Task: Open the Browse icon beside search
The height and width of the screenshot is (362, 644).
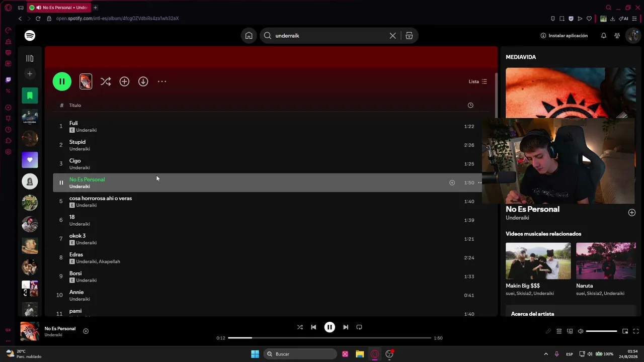Action: [x=409, y=36]
